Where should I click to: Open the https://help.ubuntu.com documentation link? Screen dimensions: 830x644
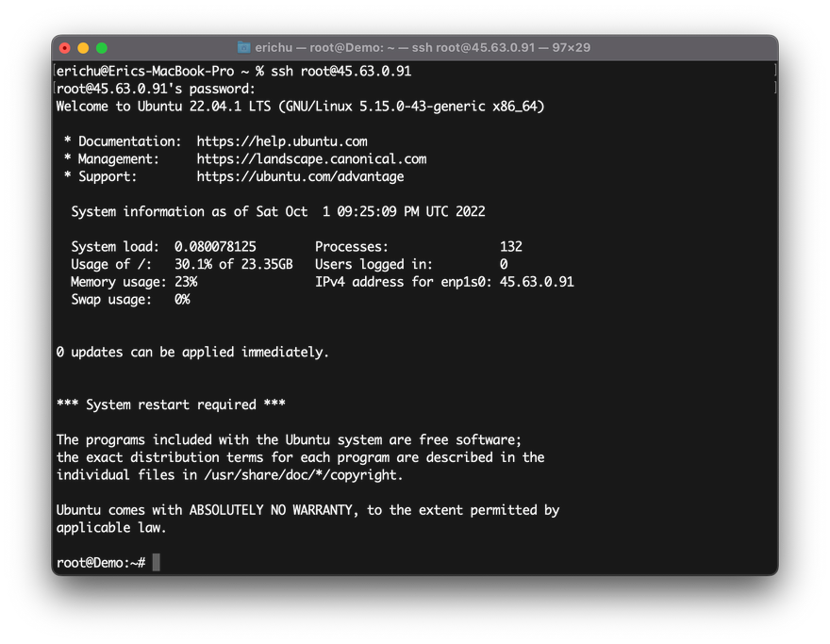[x=282, y=141]
